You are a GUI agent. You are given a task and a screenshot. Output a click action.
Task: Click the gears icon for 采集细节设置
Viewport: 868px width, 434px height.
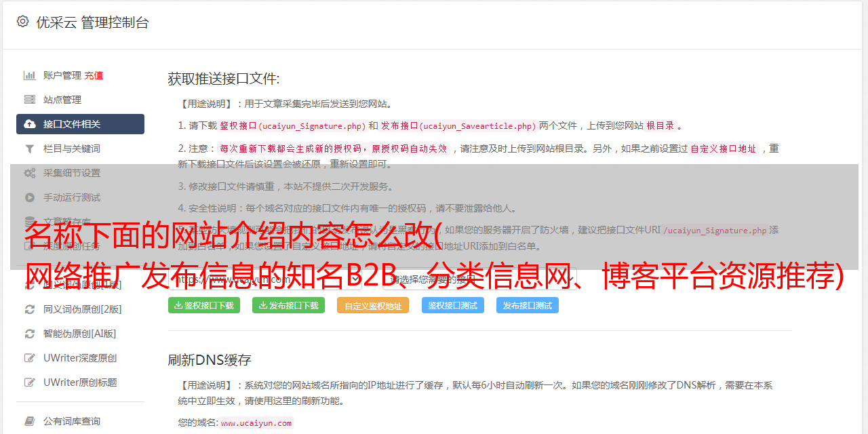pos(30,173)
